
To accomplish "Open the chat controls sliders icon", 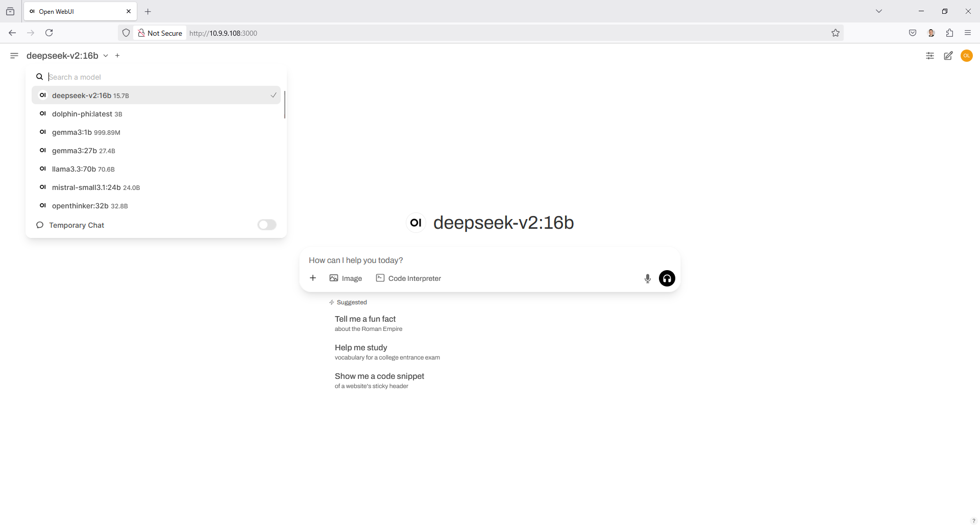I will click(x=930, y=56).
